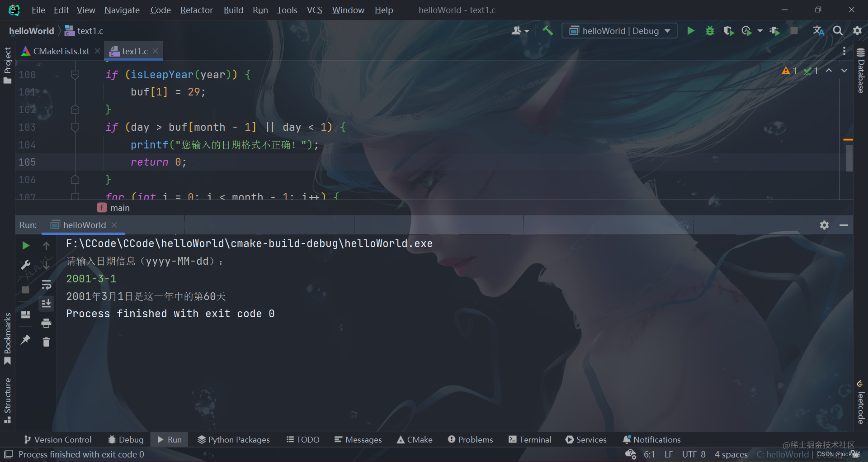Build project with the hammer icon
Screen dimensions: 868x462
[547, 31]
